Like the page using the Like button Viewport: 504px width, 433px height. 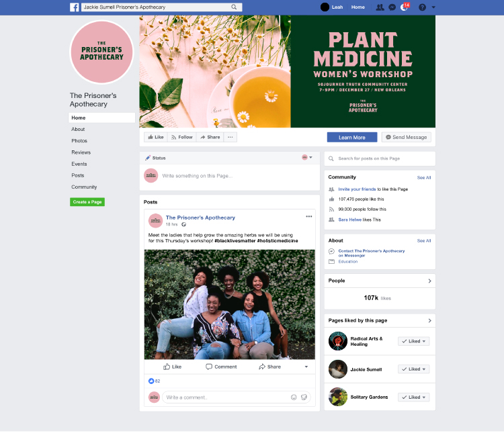click(x=156, y=137)
